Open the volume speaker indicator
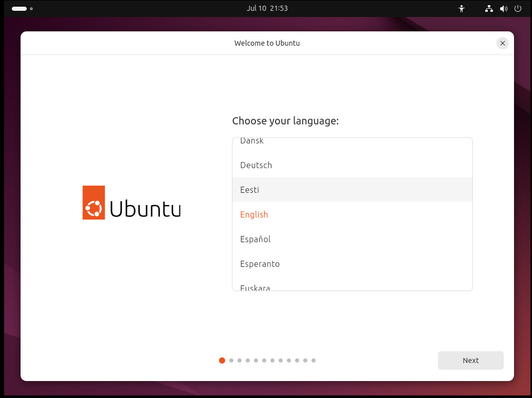The width and height of the screenshot is (532, 398). coord(504,8)
